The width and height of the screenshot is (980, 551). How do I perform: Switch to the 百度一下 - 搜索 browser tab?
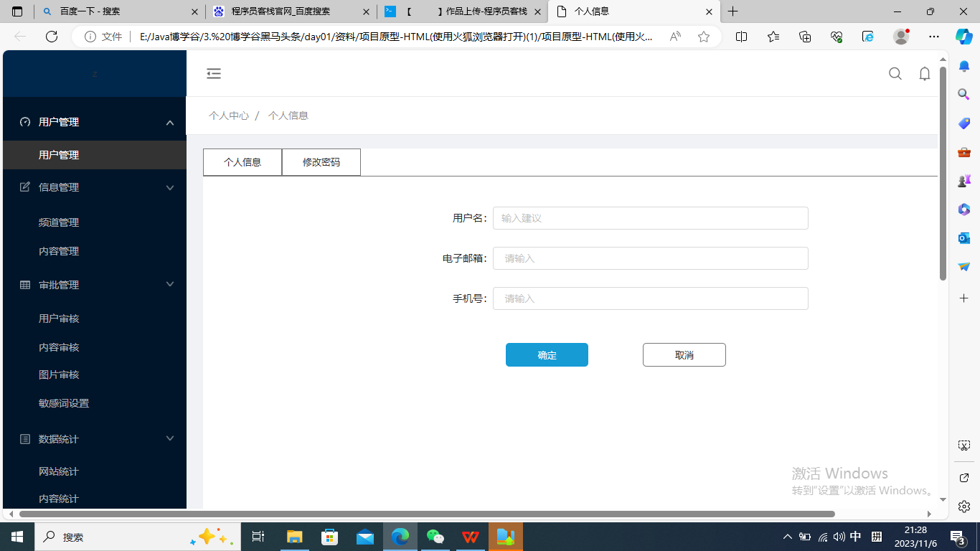118,11
